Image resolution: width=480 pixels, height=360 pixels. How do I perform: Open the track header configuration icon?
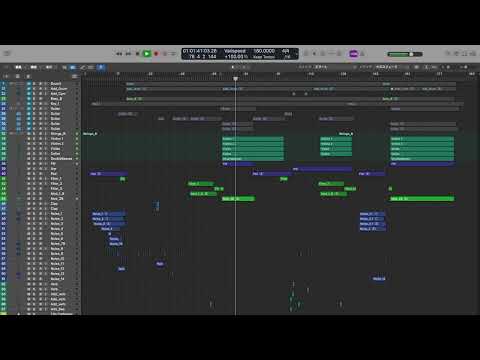[x=75, y=77]
